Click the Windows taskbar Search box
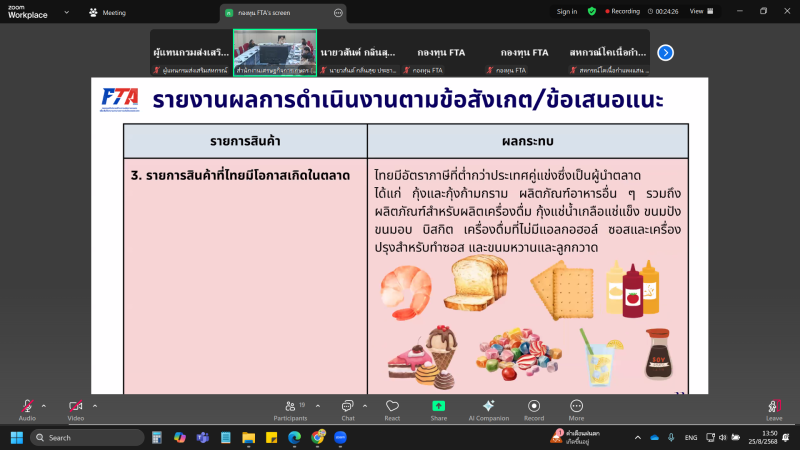The height and width of the screenshot is (450, 800). tap(88, 438)
